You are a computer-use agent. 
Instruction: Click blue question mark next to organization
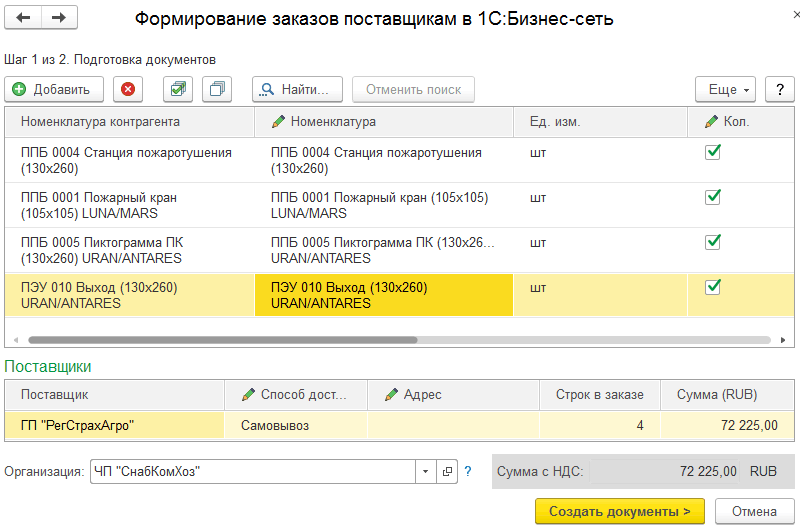click(467, 471)
